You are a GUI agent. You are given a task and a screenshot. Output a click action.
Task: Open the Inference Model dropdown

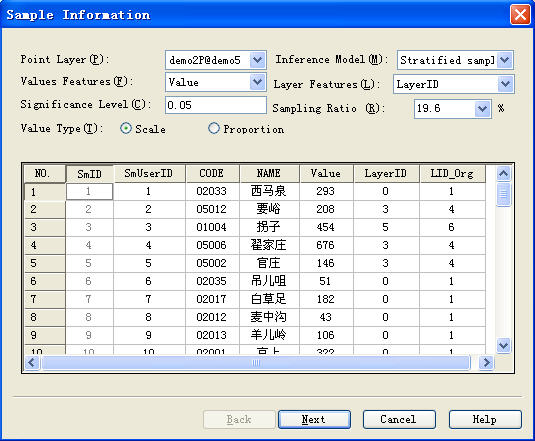[505, 60]
